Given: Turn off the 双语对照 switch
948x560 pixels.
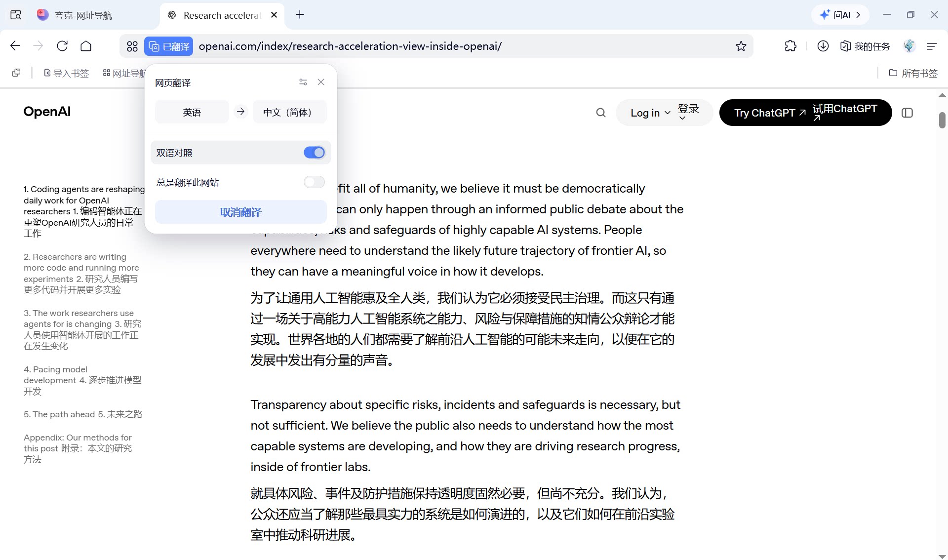Looking at the screenshot, I should pos(315,153).
